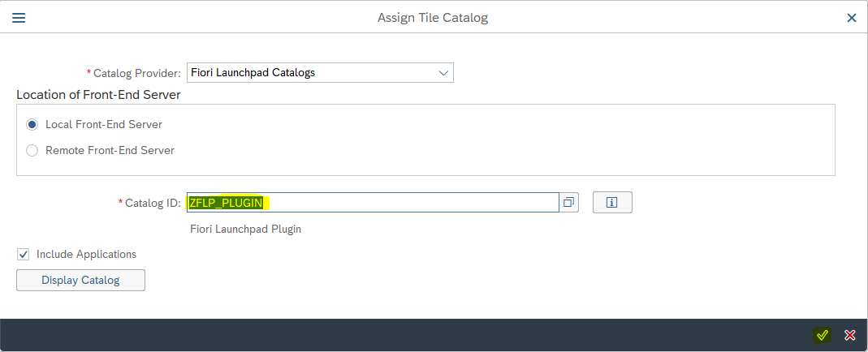Click the Catalog ID label

[152, 203]
